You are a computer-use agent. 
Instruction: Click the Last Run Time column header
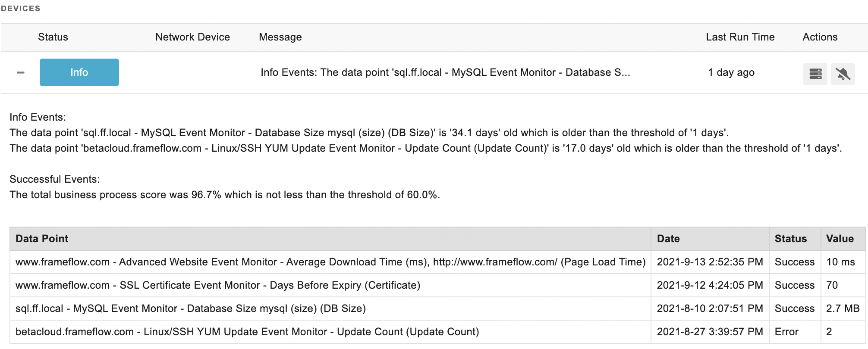click(740, 37)
